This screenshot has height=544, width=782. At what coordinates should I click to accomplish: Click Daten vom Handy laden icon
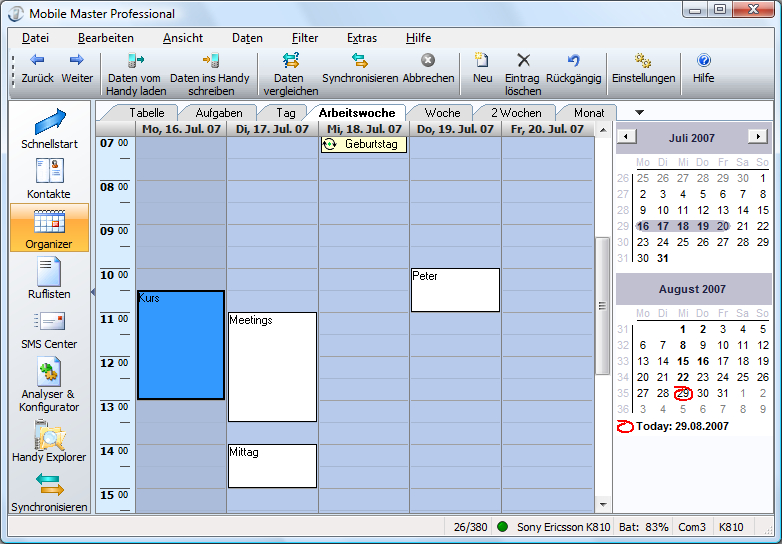(x=136, y=61)
